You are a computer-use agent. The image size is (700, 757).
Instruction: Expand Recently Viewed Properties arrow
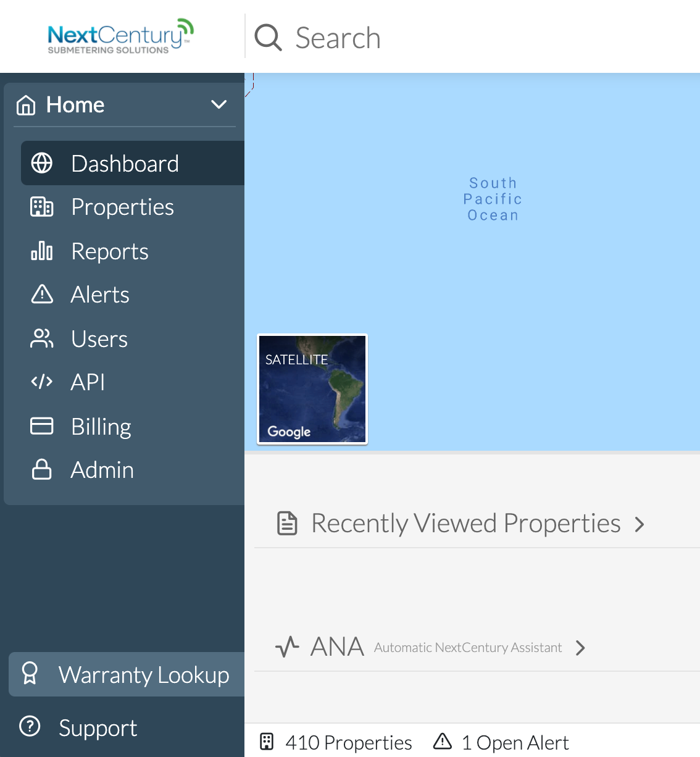(640, 524)
